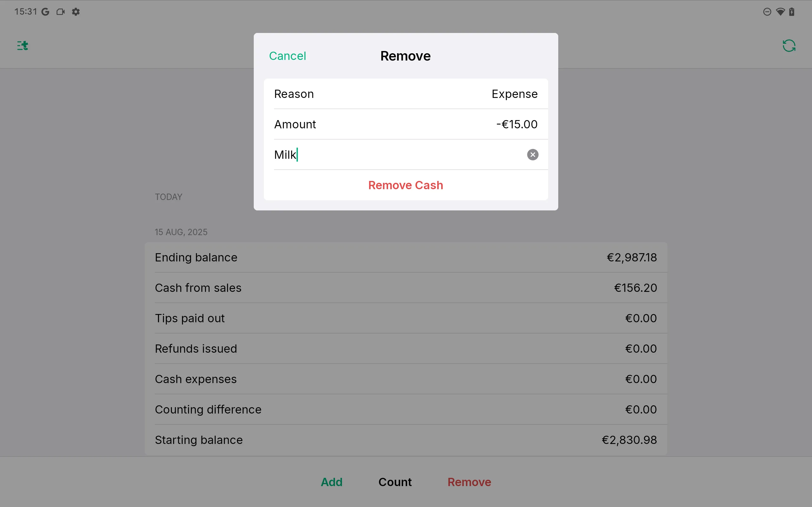Tap Remove in the bottom bar
Image resolution: width=812 pixels, height=507 pixels.
click(469, 482)
